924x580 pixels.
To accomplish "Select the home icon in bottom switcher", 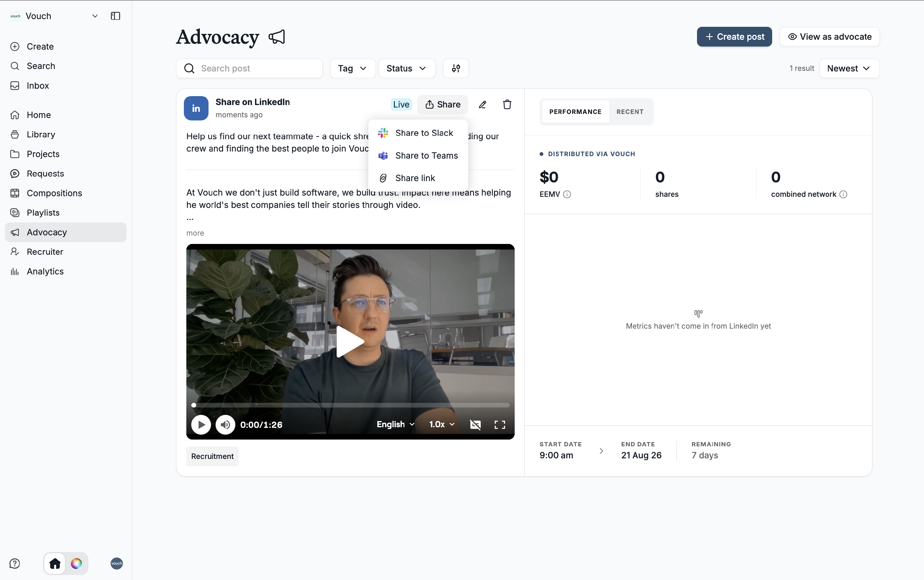I will pyautogui.click(x=55, y=563).
